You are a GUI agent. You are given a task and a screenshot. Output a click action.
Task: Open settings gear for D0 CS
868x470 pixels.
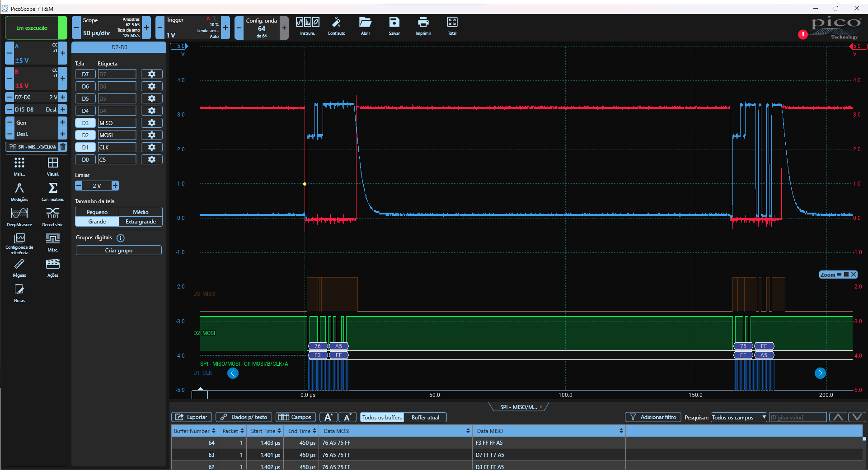coord(152,159)
